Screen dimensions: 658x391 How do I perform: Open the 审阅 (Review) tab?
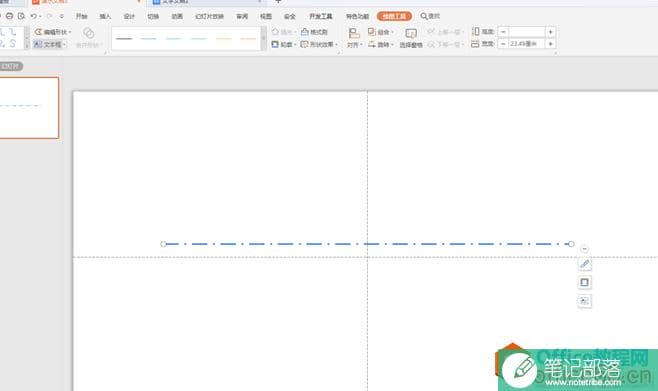click(x=242, y=16)
